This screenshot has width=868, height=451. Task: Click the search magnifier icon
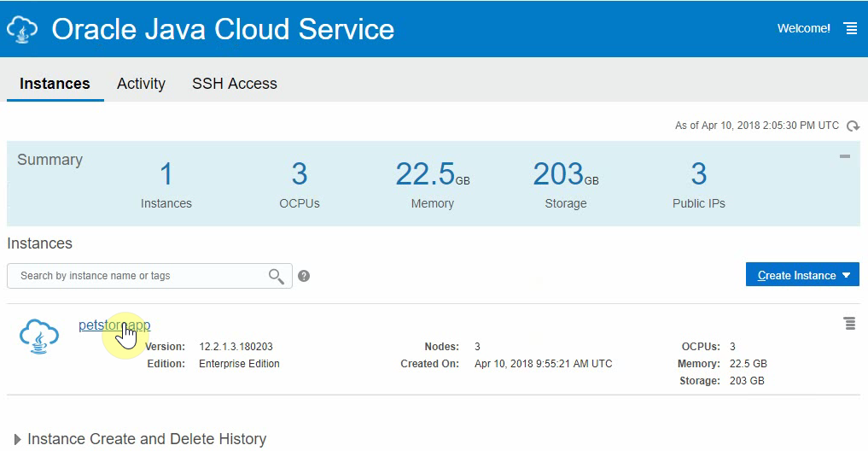point(277,276)
